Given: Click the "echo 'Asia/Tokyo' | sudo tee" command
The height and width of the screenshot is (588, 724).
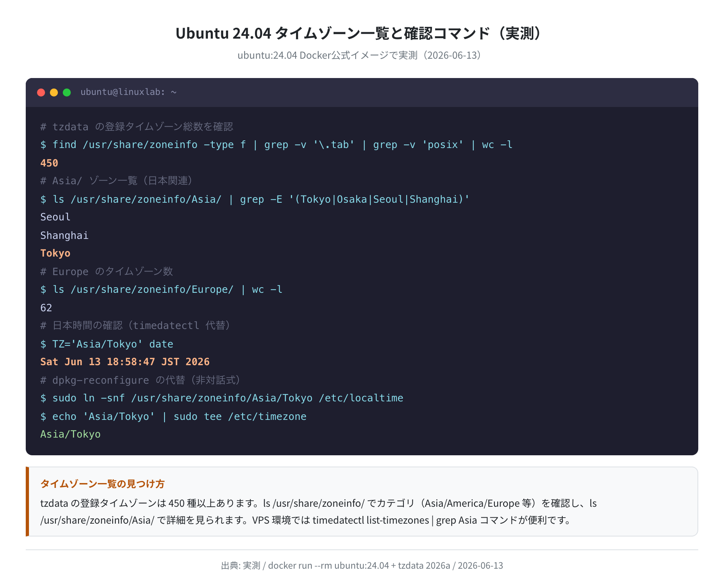Looking at the screenshot, I should (173, 416).
